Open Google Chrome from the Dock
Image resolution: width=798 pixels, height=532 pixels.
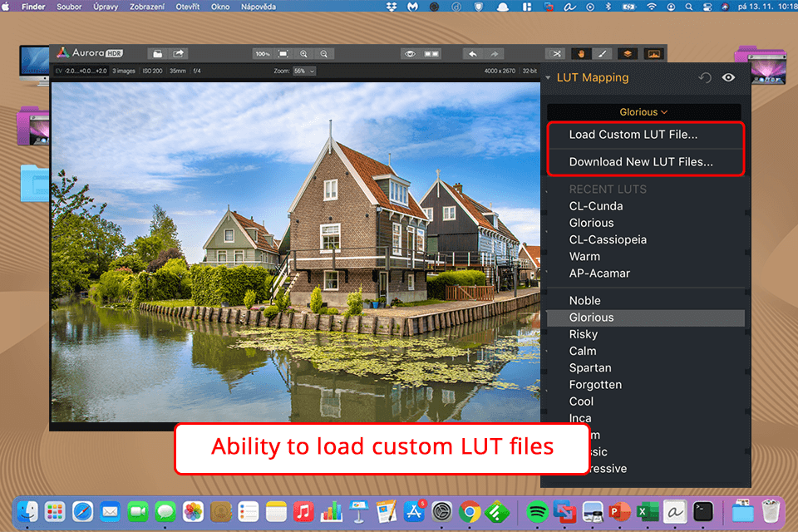(x=469, y=512)
